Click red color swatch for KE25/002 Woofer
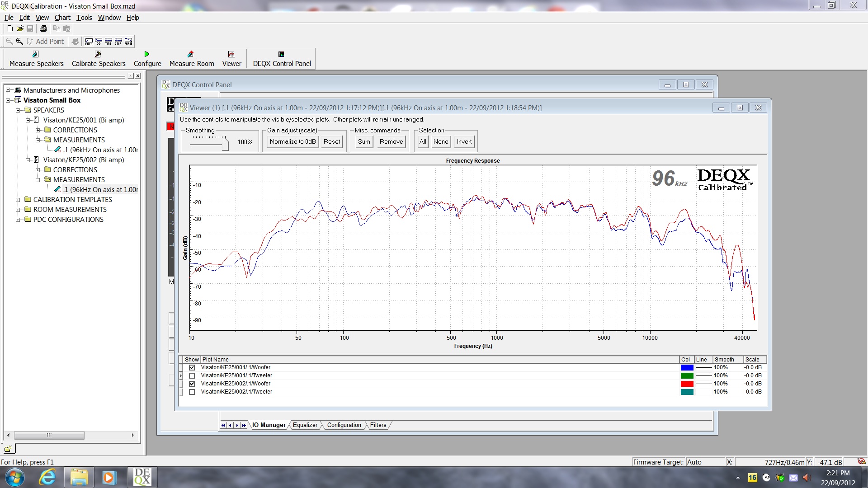Screen dimensions: 868x488 pyautogui.click(x=687, y=384)
